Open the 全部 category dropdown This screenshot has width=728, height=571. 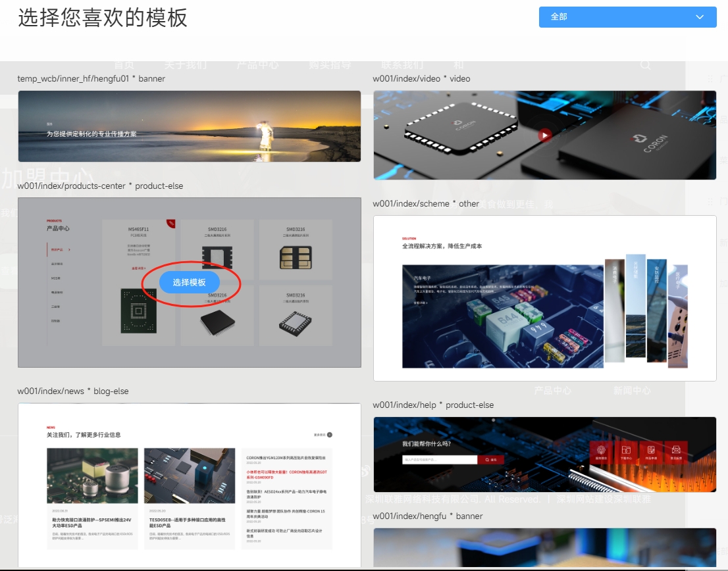click(x=627, y=17)
